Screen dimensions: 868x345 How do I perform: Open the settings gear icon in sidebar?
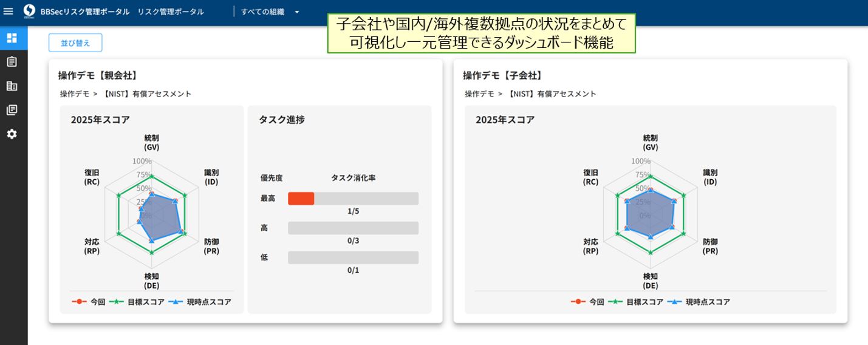point(12,134)
